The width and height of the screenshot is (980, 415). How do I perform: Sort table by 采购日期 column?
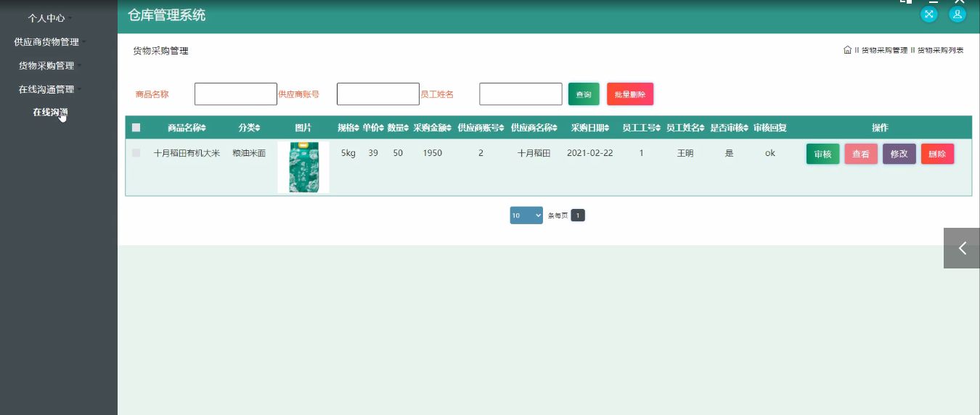coord(589,128)
